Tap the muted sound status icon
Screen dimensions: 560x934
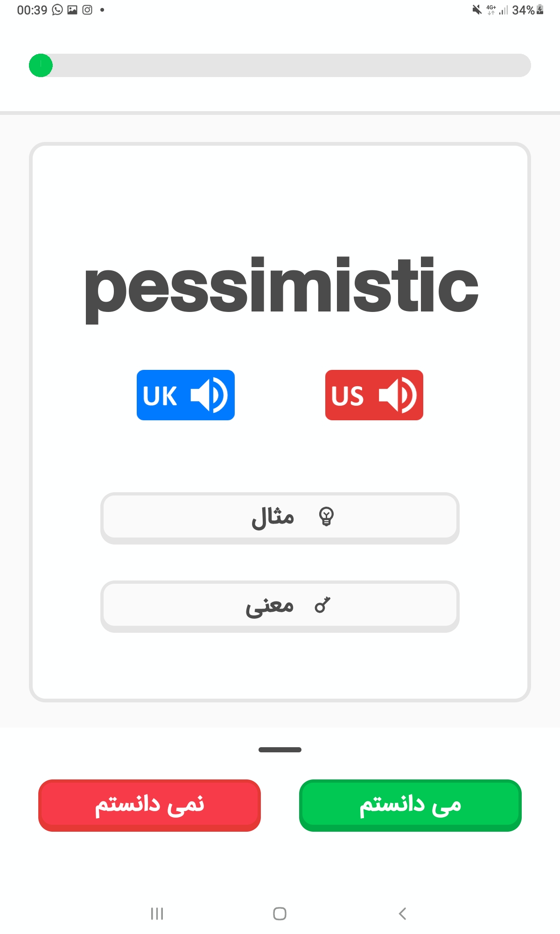pyautogui.click(x=477, y=10)
